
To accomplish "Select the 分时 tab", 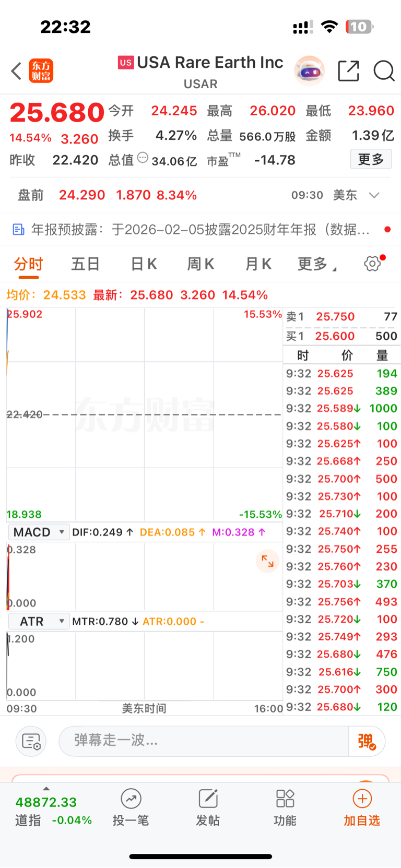I will 29,264.
